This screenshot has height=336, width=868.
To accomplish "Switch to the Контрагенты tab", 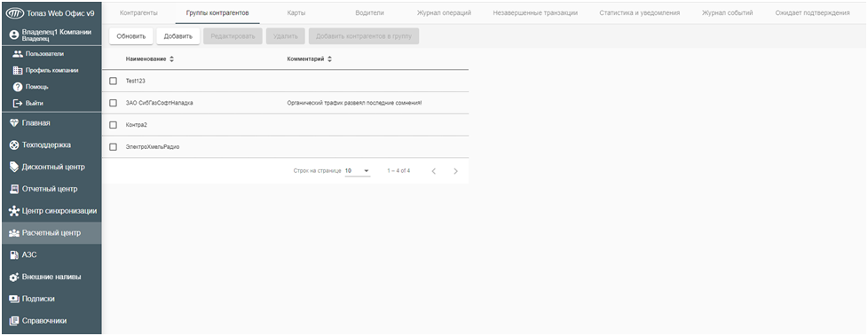I will click(x=139, y=12).
